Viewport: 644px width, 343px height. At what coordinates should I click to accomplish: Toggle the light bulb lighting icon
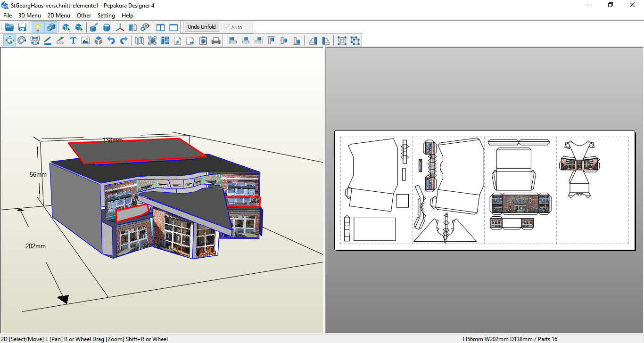[38, 27]
